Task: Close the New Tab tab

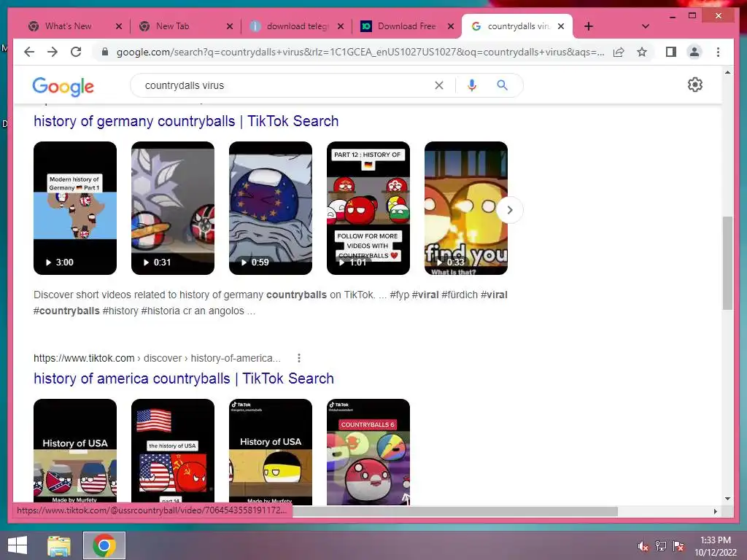Action: click(x=230, y=26)
